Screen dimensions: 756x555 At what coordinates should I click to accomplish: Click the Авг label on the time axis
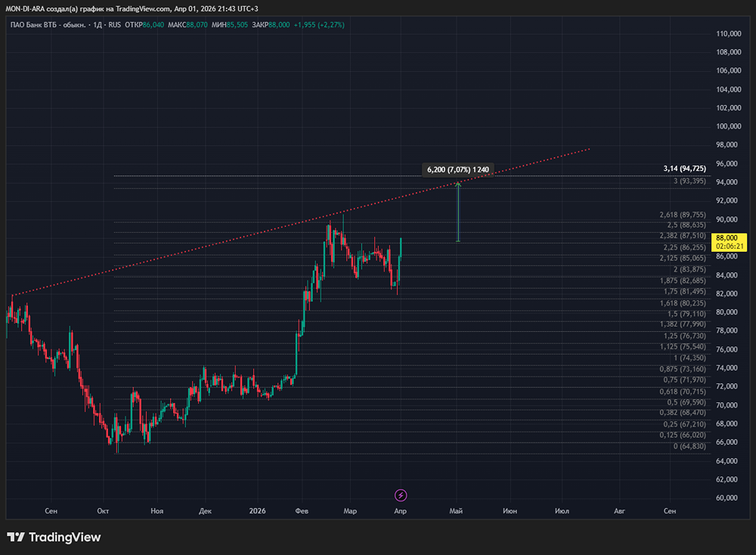coord(620,510)
